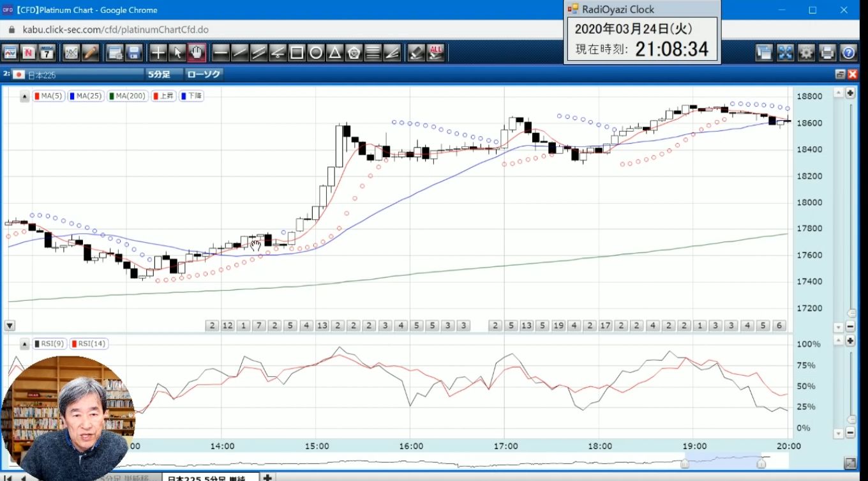
Task: Click the 19 event marker button
Action: click(558, 326)
